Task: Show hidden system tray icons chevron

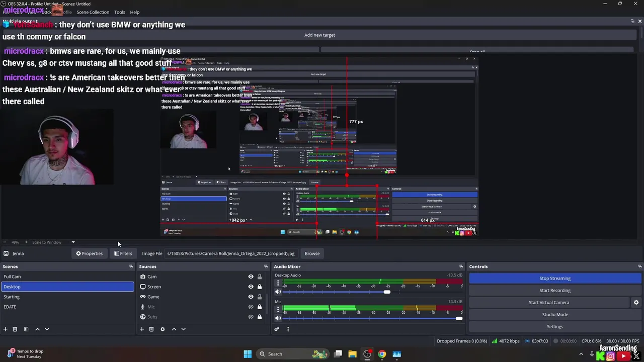Action: click(x=581, y=354)
